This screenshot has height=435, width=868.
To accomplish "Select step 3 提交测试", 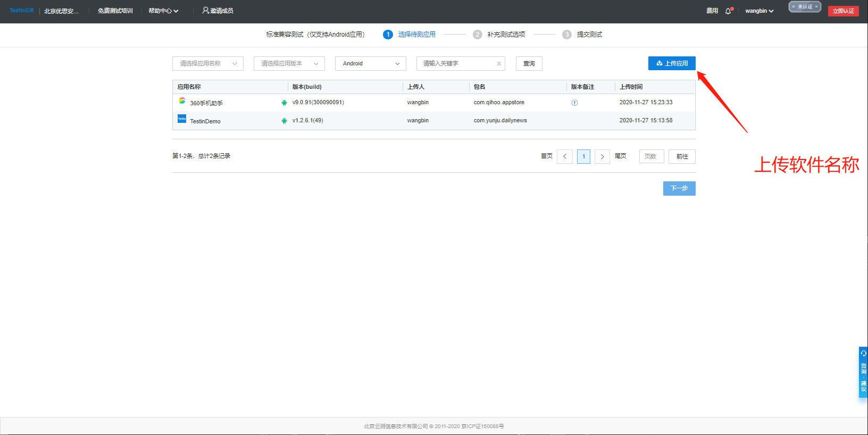I will [582, 35].
